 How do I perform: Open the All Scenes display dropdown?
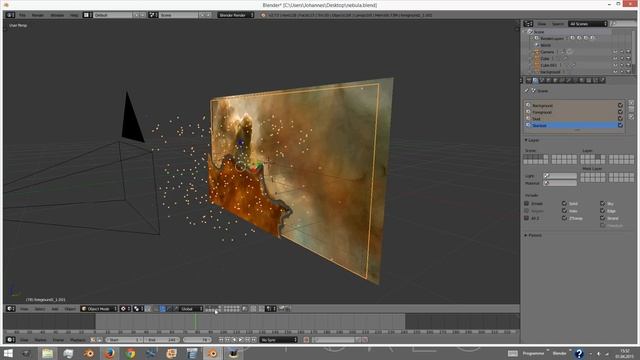588,24
